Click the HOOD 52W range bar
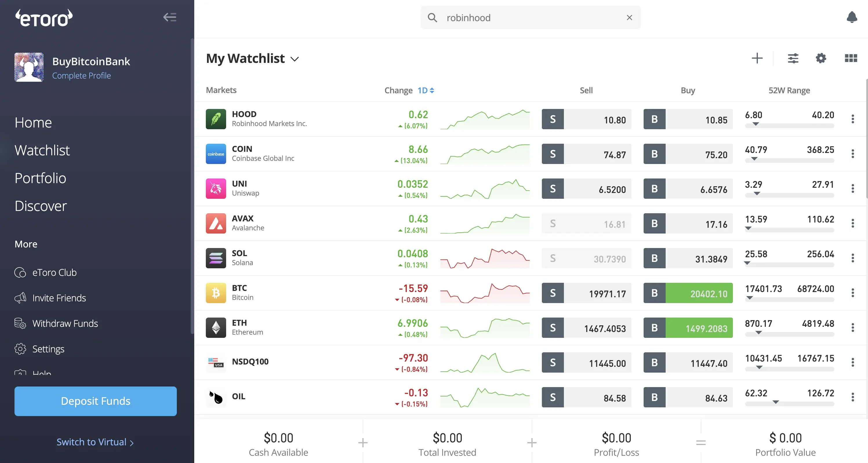 789,125
